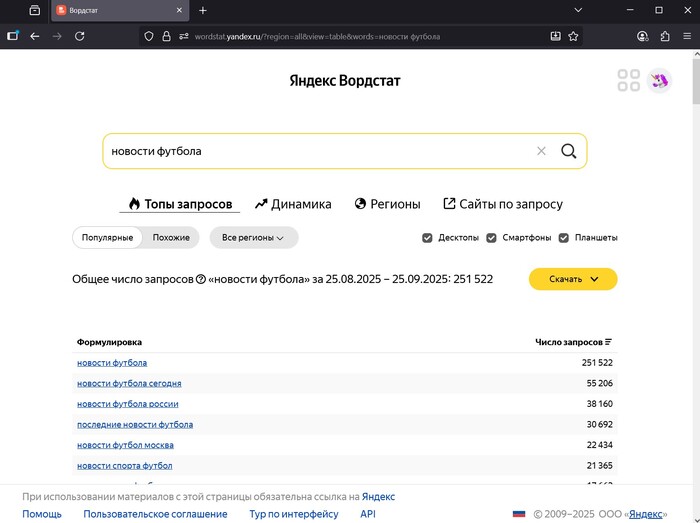Toggle the Смартфоны checkbox
The width and height of the screenshot is (700, 523).
[x=490, y=238]
